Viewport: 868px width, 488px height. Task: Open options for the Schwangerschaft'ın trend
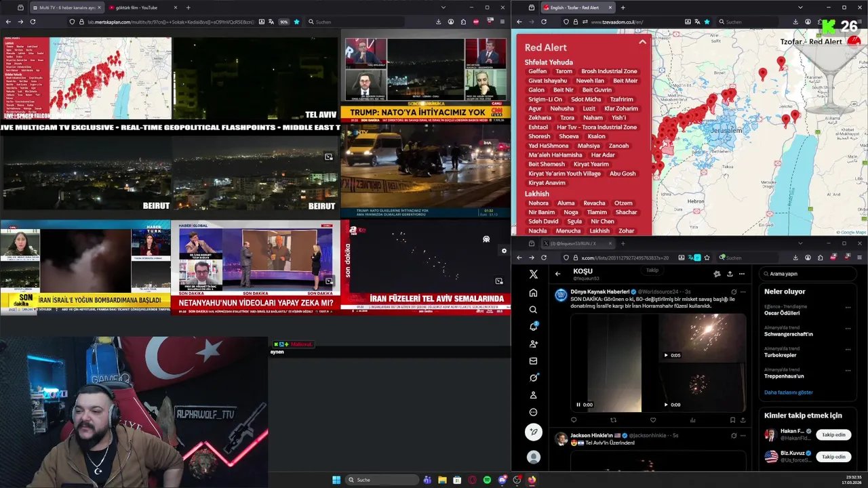tap(848, 329)
